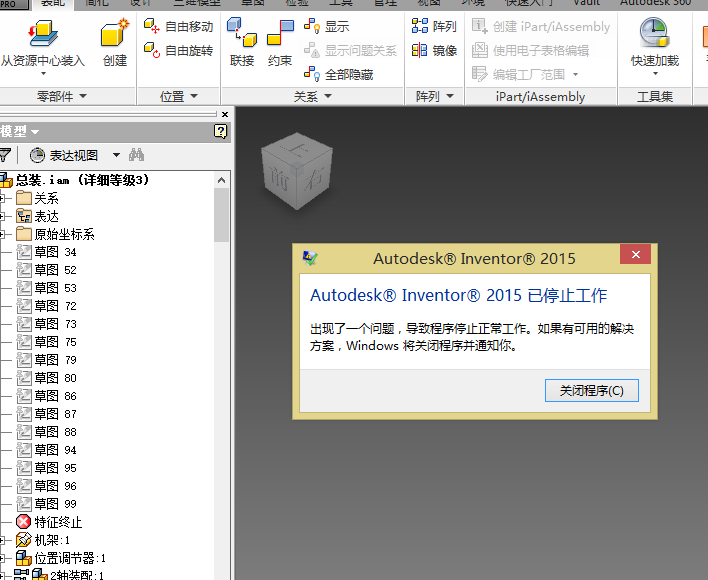Click 创建 iPart/iAssembly icon
Viewport: 708px width, 580px height.
tap(480, 26)
